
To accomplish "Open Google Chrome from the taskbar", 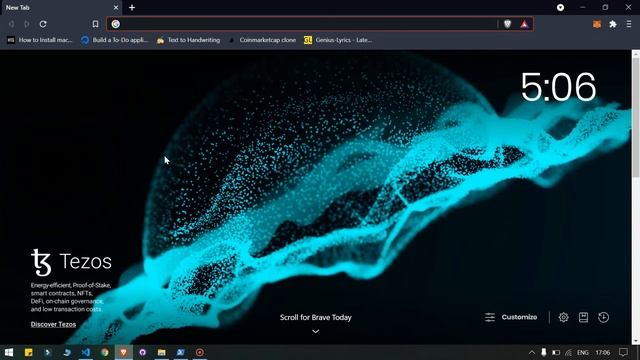I will pos(105,352).
